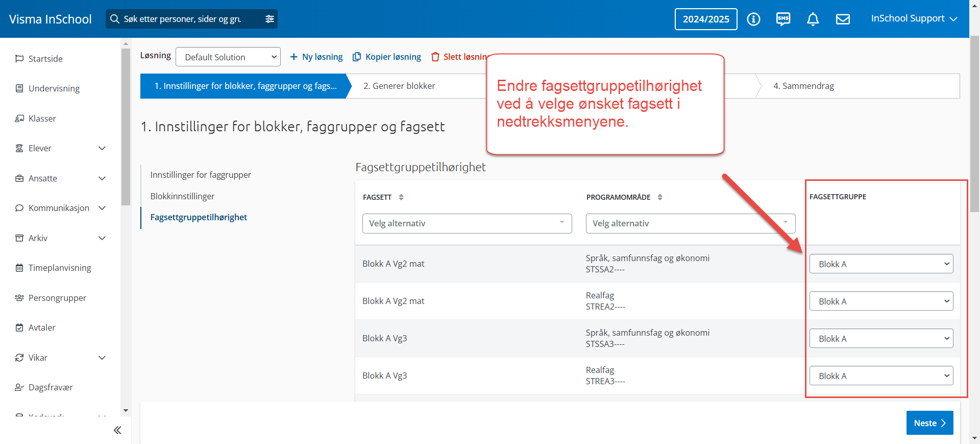Image resolution: width=980 pixels, height=444 pixels.
Task: Click the FAGSETTGRUPPE column header
Action: click(838, 197)
